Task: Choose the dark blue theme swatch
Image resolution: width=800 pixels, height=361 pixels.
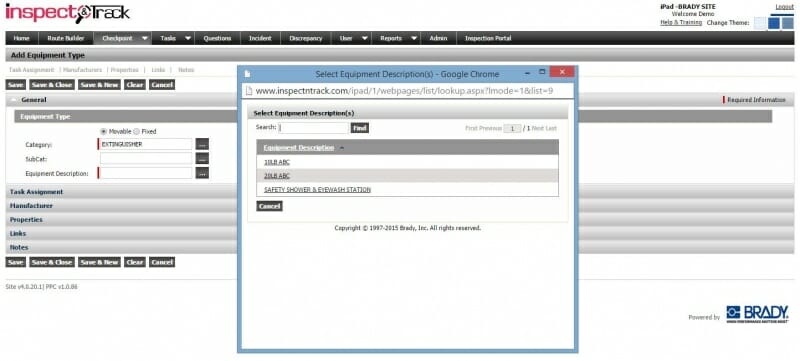Action: pyautogui.click(x=773, y=23)
